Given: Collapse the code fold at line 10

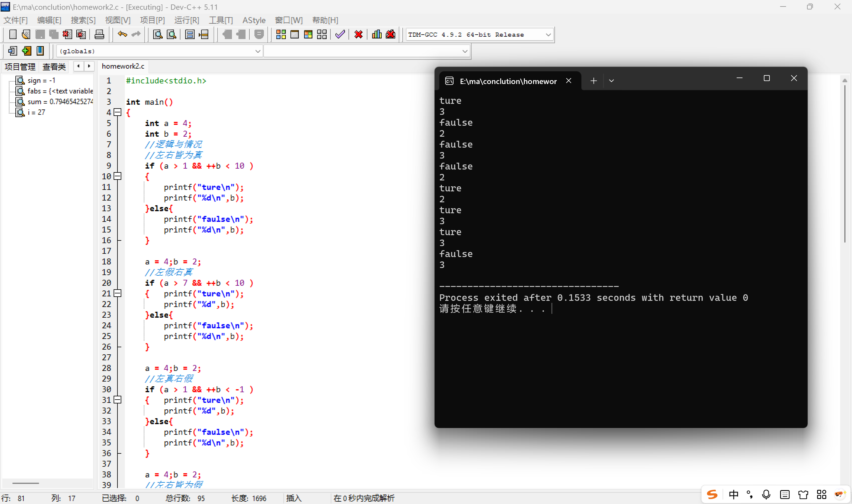Looking at the screenshot, I should click(117, 176).
